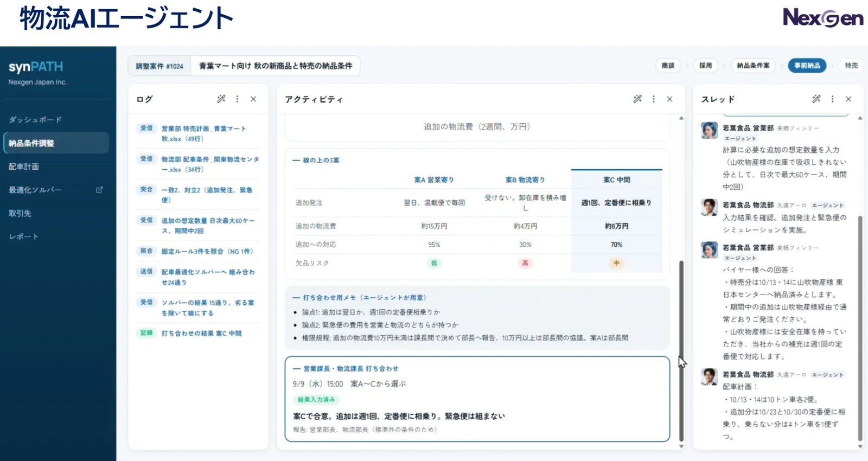Click the スレッド panel scrollbar thumb
The height and width of the screenshot is (461, 868).
(860, 329)
